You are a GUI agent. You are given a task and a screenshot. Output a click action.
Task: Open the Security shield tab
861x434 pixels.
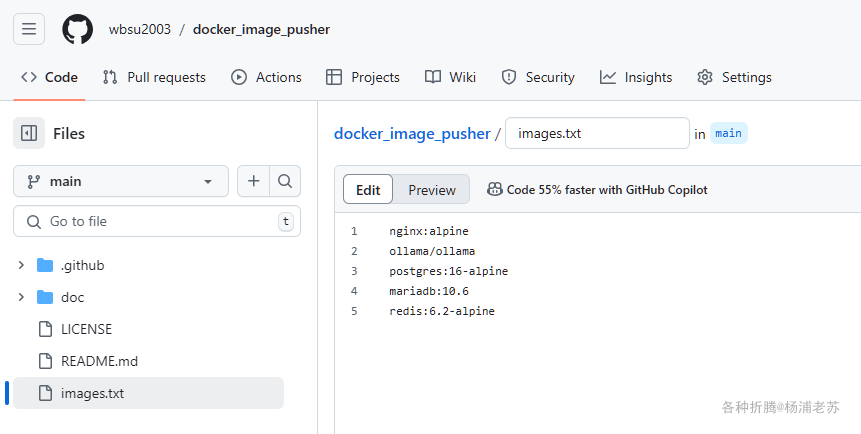pyautogui.click(x=538, y=77)
